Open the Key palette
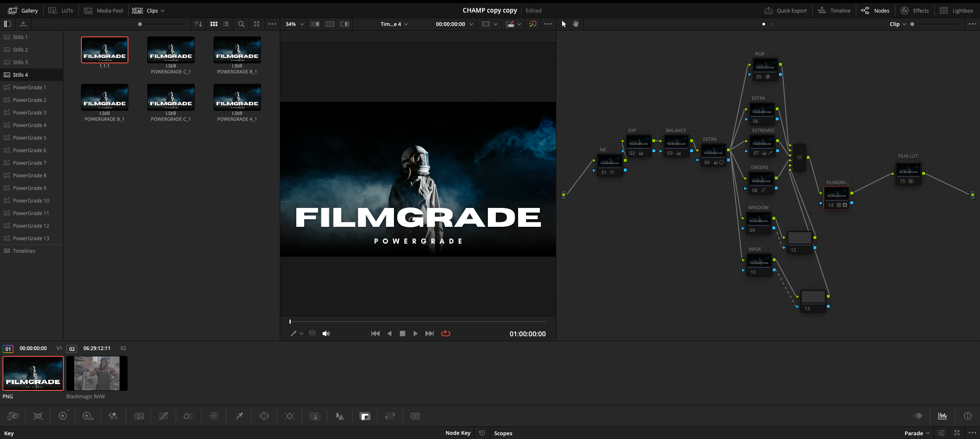This screenshot has width=980, height=439. point(365,416)
